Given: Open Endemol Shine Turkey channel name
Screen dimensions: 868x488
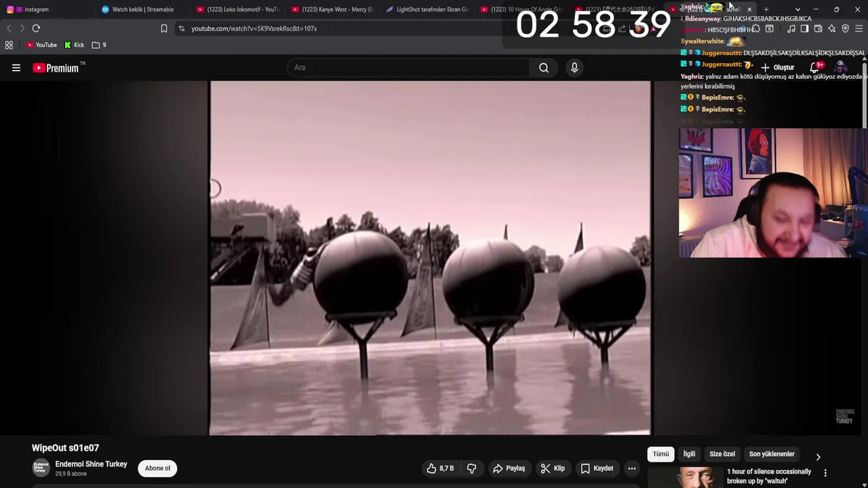Looking at the screenshot, I should coord(91,464).
